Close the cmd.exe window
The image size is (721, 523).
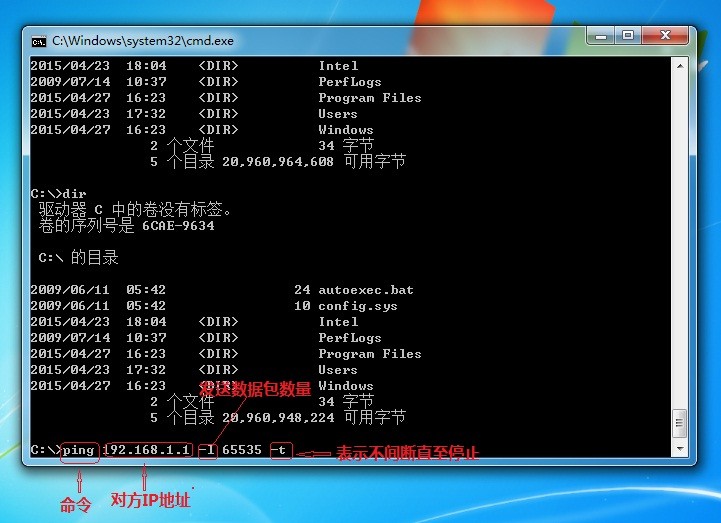[665, 35]
